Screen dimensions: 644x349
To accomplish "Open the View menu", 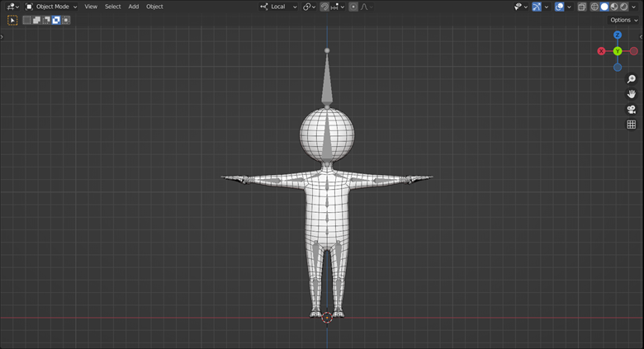I will pos(91,7).
